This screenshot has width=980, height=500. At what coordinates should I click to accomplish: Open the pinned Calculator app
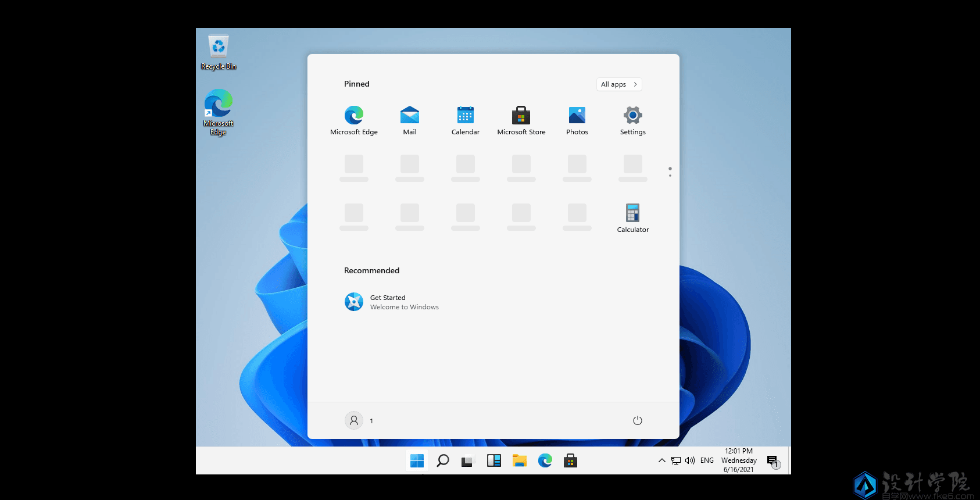(x=633, y=218)
